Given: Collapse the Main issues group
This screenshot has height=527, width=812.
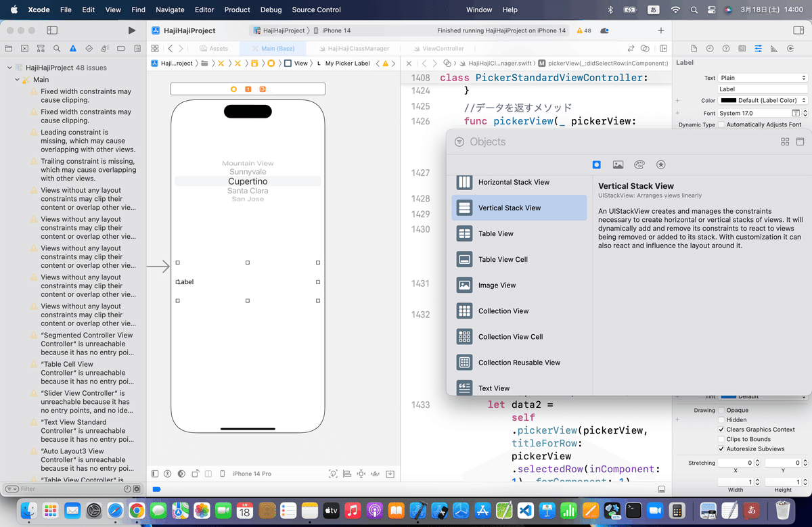Looking at the screenshot, I should coord(17,80).
